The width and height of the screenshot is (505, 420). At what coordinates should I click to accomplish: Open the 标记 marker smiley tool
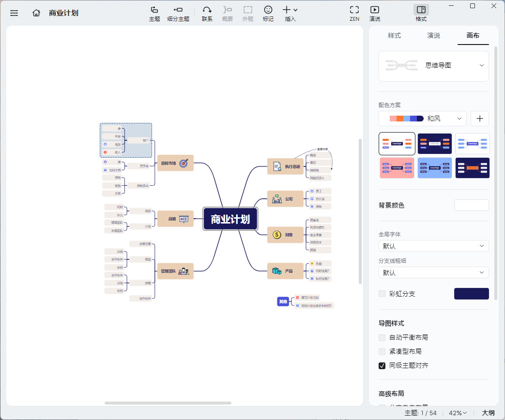[268, 14]
